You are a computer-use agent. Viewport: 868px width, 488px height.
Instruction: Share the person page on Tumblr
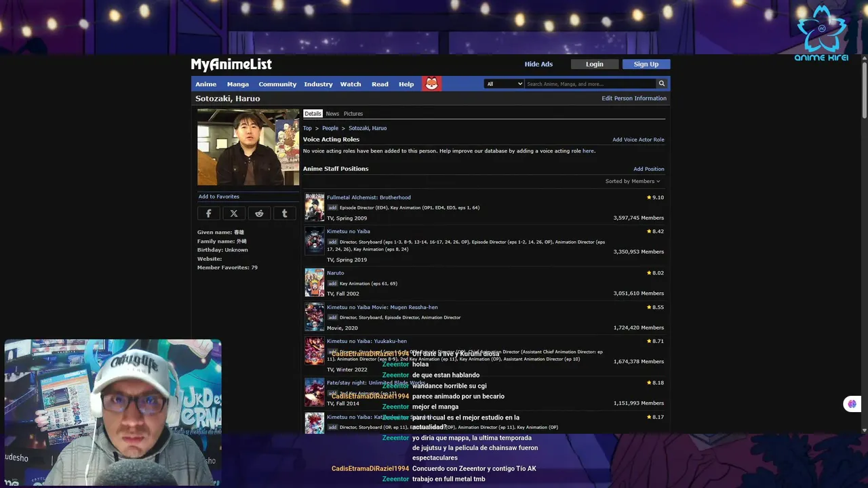click(x=285, y=213)
